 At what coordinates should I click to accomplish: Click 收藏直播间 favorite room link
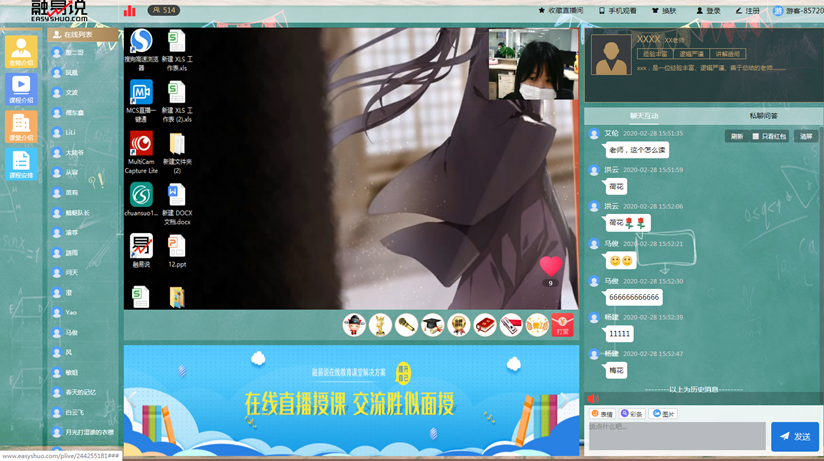(561, 11)
